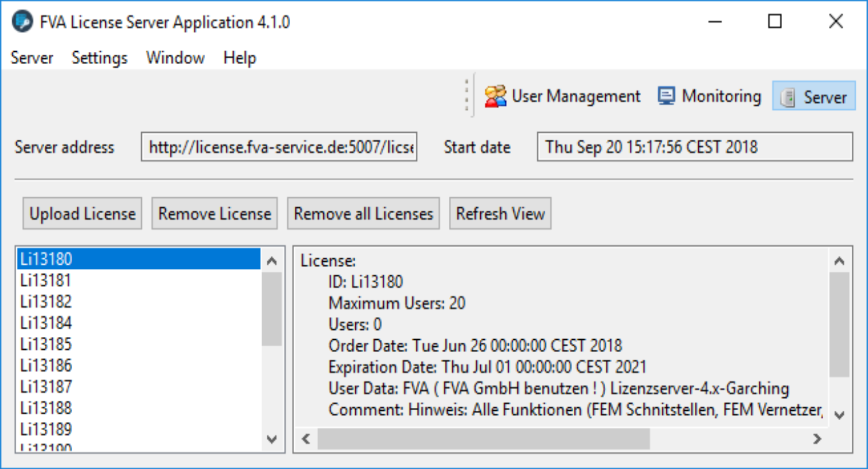Click the Refresh View button

tap(500, 214)
